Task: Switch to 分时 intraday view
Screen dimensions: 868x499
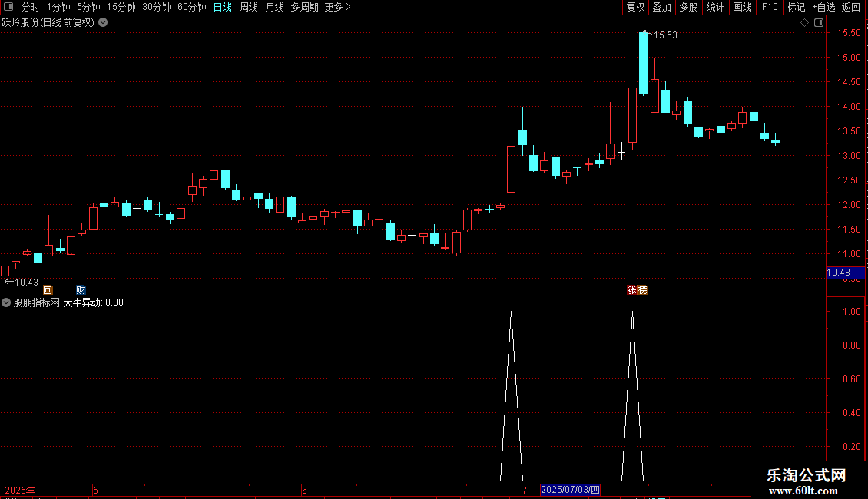Action: pos(31,7)
